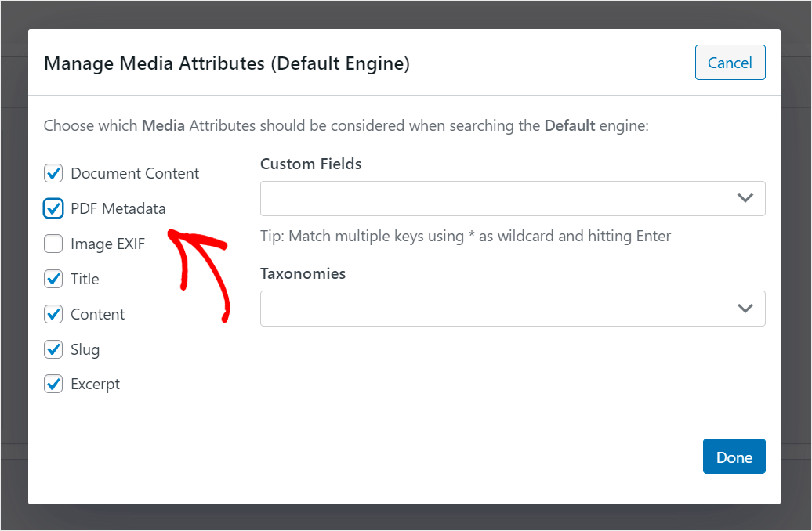Open the Taxonomies dropdown chevron
Viewport: 812px width, 531px height.
[745, 309]
